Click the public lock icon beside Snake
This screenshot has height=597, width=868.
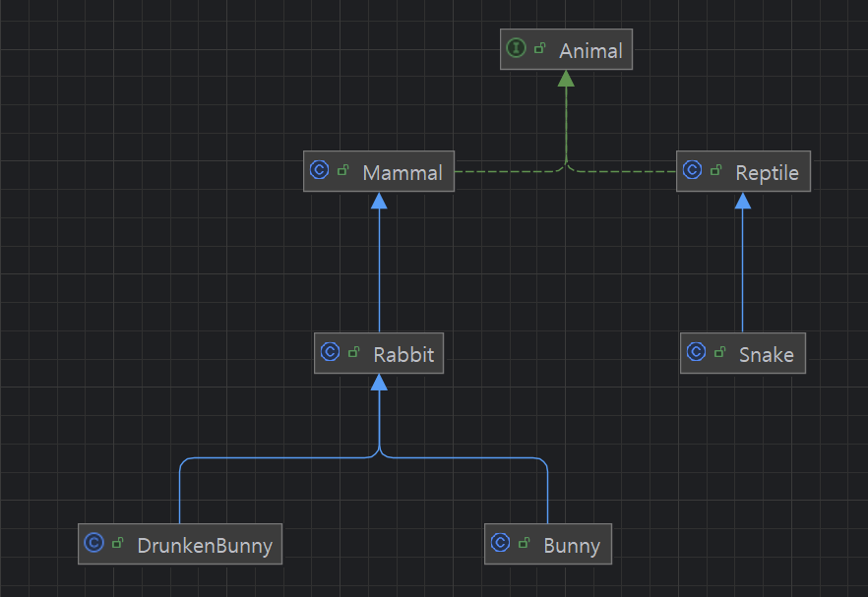point(720,352)
